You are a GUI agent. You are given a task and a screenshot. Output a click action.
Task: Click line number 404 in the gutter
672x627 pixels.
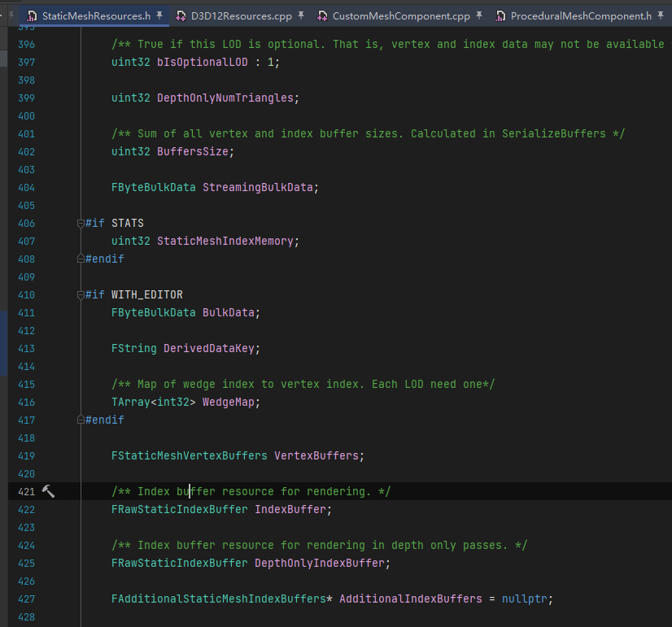click(x=27, y=188)
